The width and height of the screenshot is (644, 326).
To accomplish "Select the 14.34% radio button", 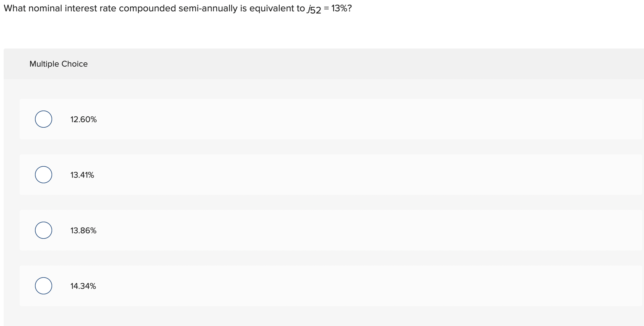I will (x=43, y=285).
